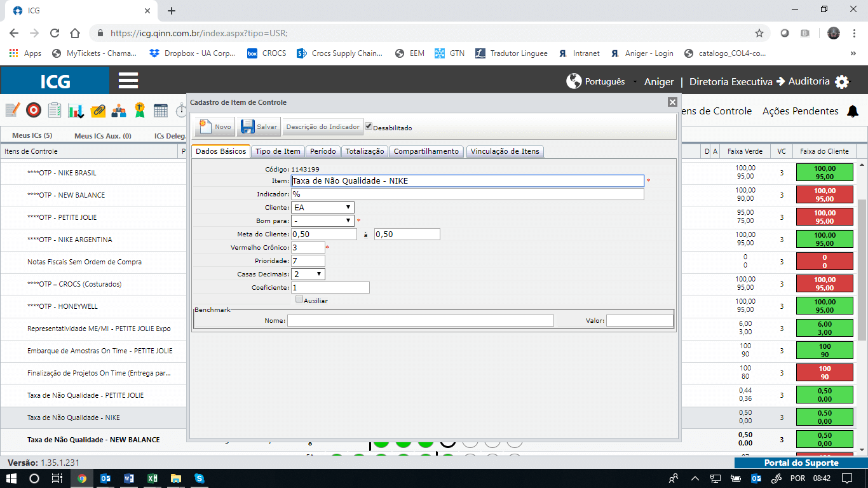Screen dimensions: 868x488
Task: Click green Faixa do Cliente cell for NIKE BRASIL
Action: click(x=825, y=172)
